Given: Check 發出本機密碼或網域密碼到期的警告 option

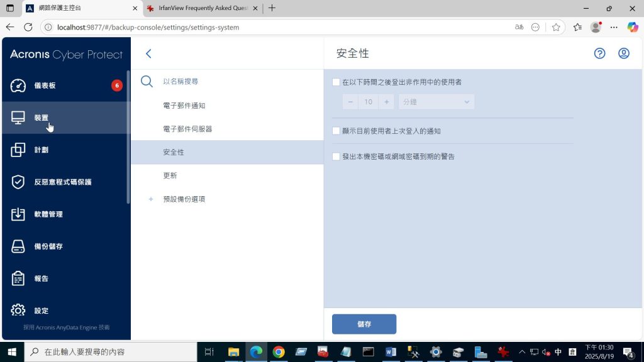Looking at the screenshot, I should [x=336, y=156].
